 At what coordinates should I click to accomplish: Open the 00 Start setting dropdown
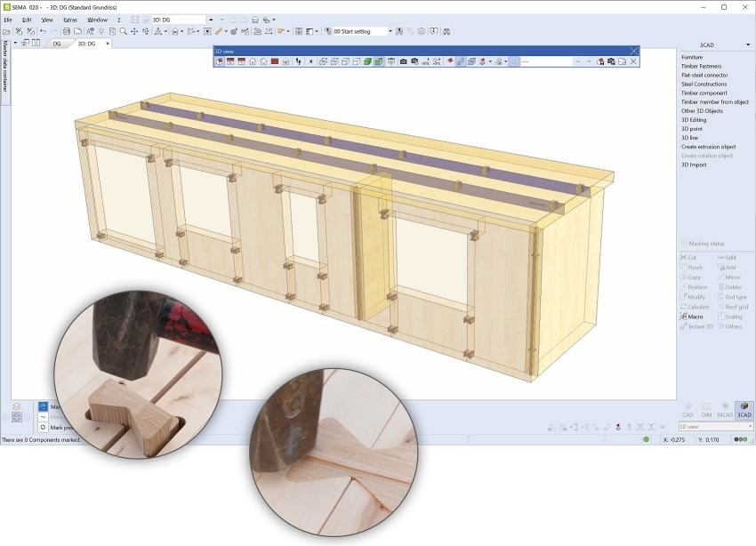[x=390, y=31]
